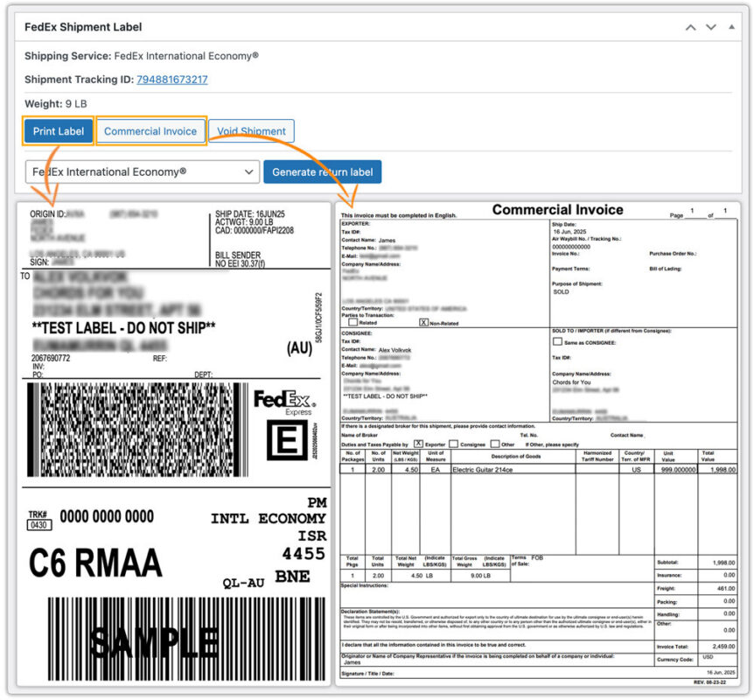Open the Commercial Invoice document
This screenshot has width=754, height=700.
tap(150, 131)
